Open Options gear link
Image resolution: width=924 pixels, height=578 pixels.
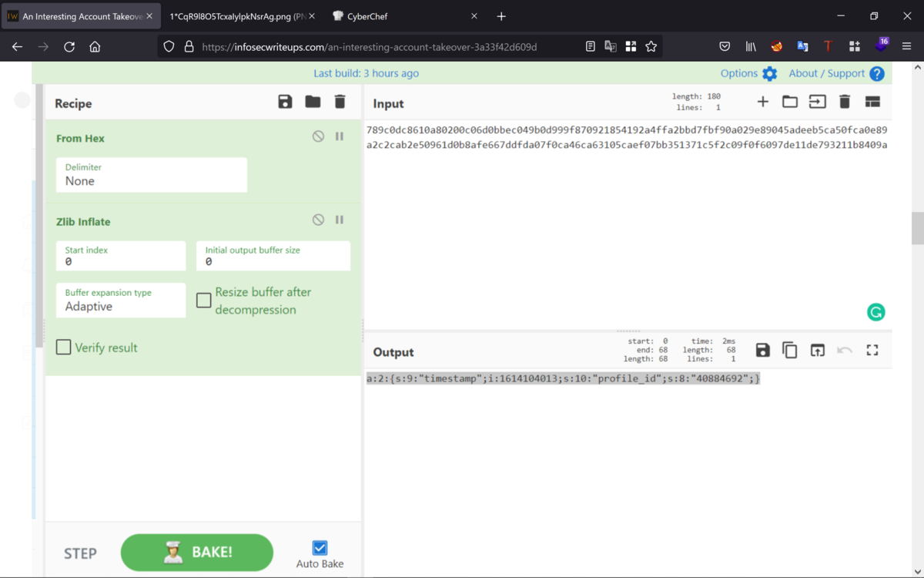(749, 73)
